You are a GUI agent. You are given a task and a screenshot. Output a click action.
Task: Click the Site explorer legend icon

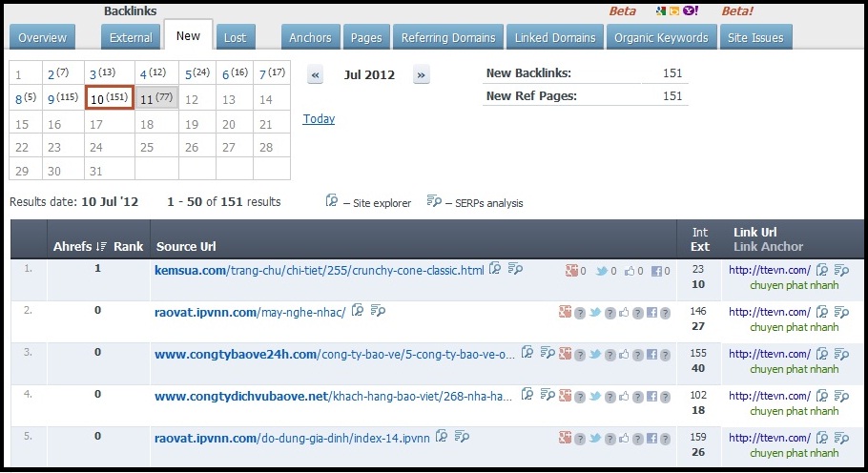click(x=332, y=200)
